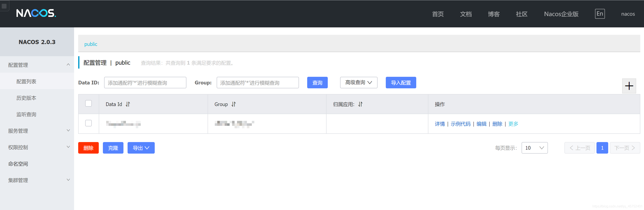
Task: Click the 查询 search button
Action: pyautogui.click(x=317, y=82)
